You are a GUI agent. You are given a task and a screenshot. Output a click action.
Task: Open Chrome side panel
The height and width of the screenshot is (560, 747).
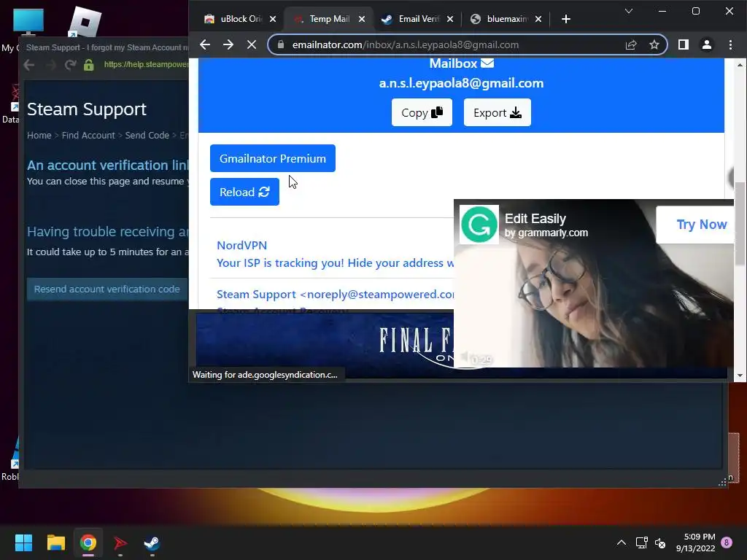click(683, 44)
